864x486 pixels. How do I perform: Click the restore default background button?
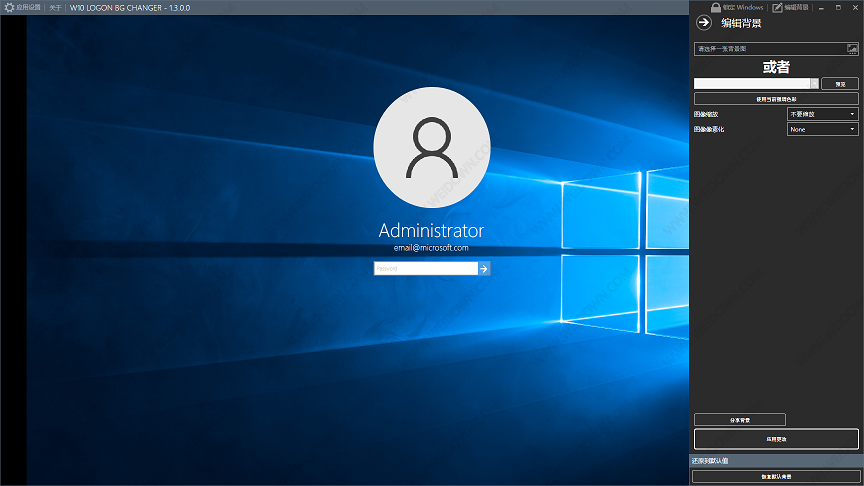click(x=776, y=477)
